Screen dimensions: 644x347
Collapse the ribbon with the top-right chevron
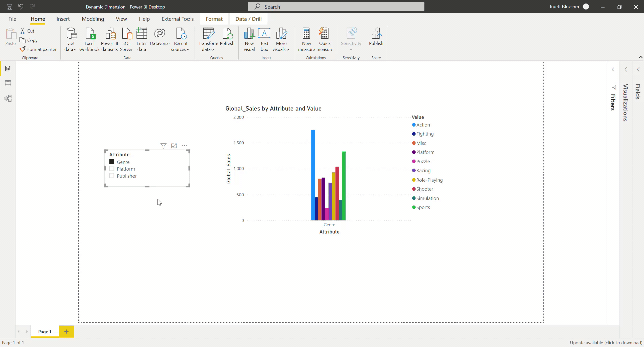(640, 57)
